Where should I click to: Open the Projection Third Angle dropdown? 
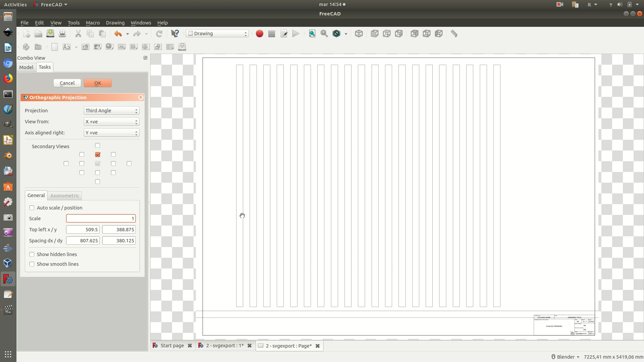pyautogui.click(x=111, y=111)
